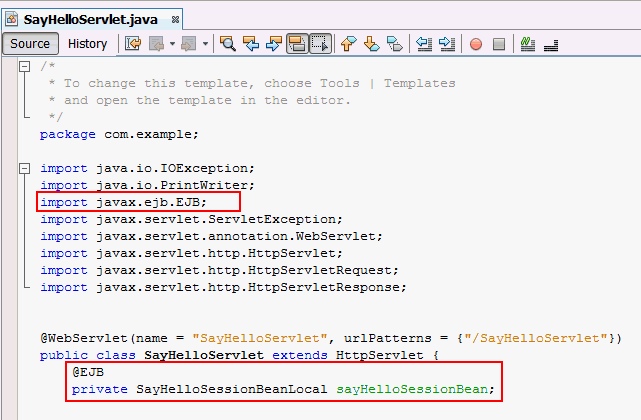
Task: Click Toggle Bookmark icon
Action: click(394, 43)
